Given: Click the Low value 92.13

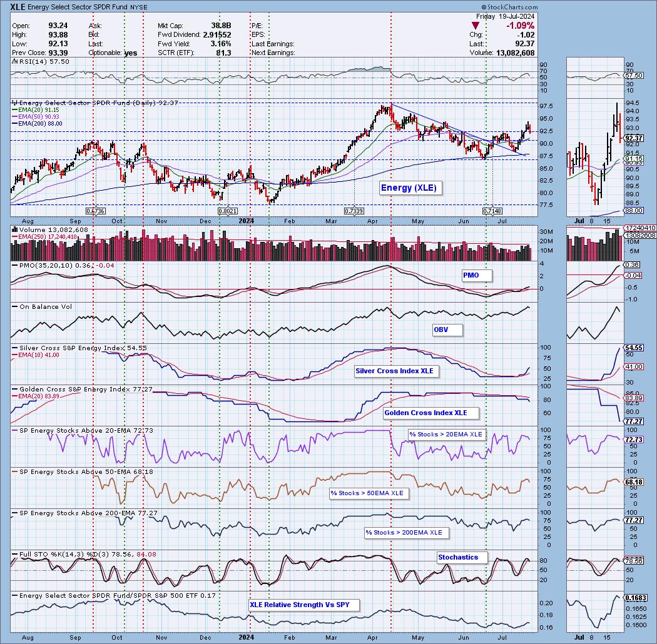Looking at the screenshot, I should coord(58,44).
